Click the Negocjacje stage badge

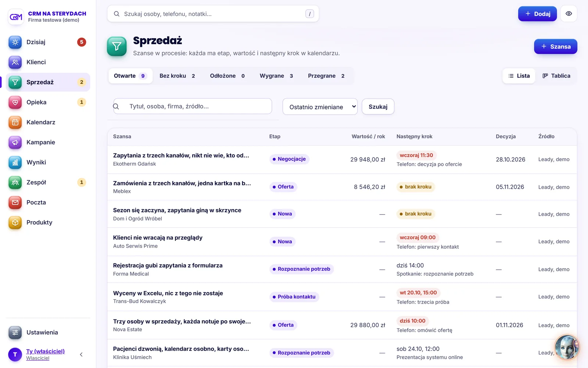[x=289, y=159]
